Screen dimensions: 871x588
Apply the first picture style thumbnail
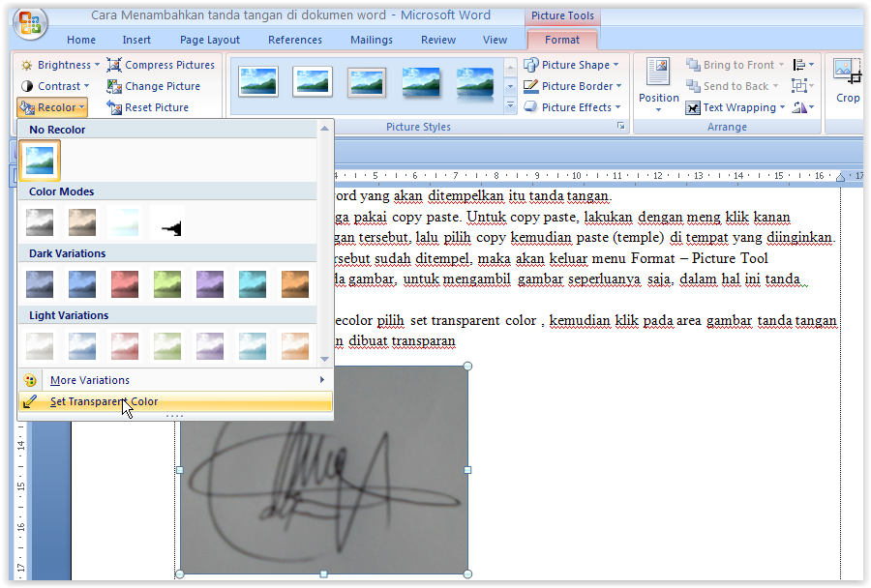click(258, 81)
